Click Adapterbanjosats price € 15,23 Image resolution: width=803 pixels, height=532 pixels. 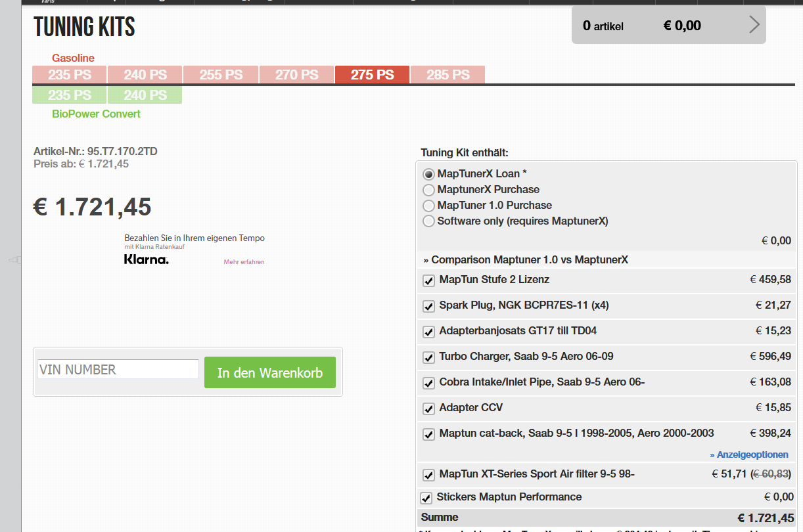(773, 330)
